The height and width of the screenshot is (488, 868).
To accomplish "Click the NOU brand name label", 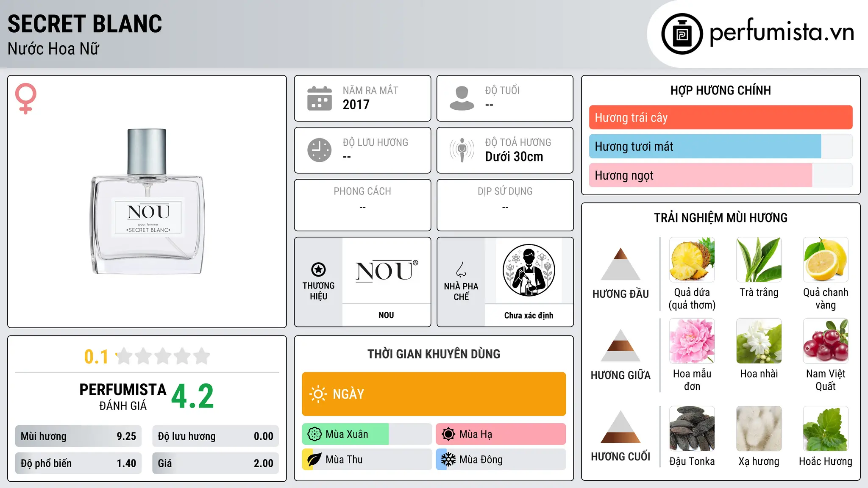I will pos(386,315).
